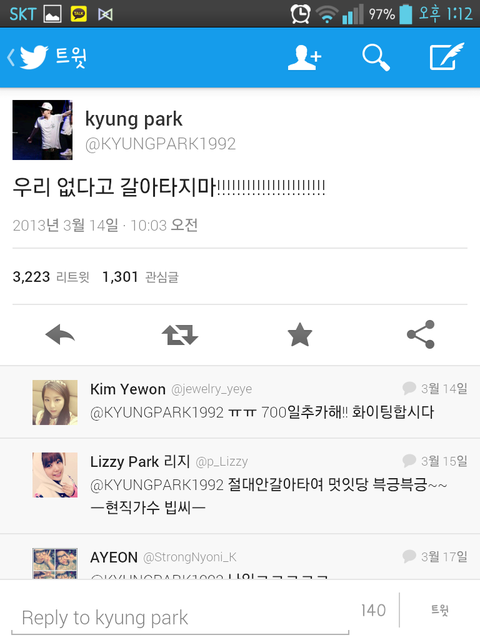Image resolution: width=480 pixels, height=640 pixels.
Task: View the 3,223 리트윗 list
Action: coord(51,277)
